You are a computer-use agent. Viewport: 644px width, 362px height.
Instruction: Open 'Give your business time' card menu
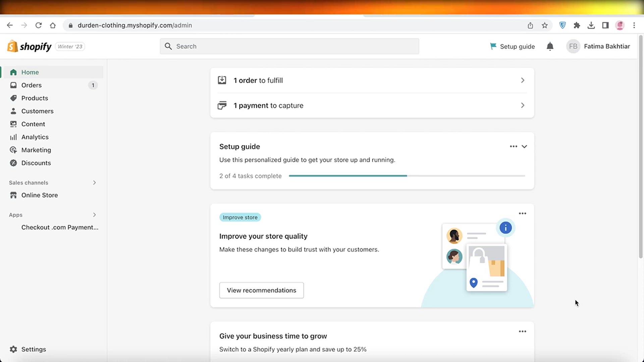click(x=523, y=331)
